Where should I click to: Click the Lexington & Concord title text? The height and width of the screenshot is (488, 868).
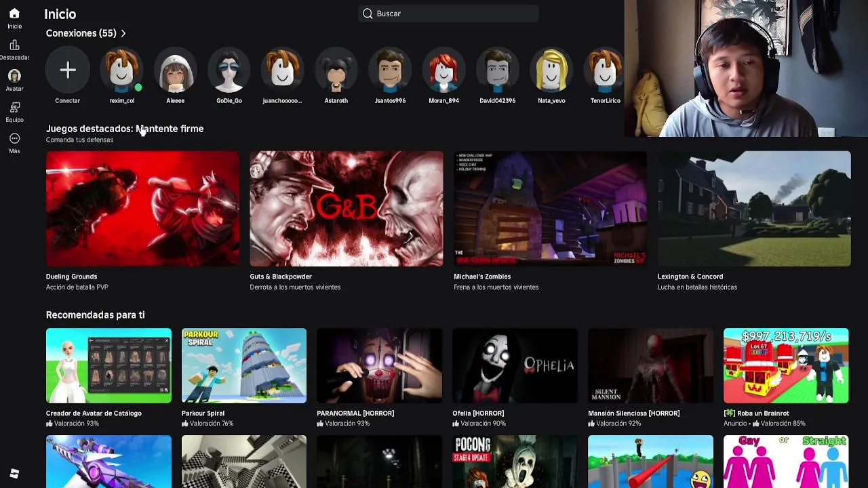pyautogui.click(x=690, y=277)
